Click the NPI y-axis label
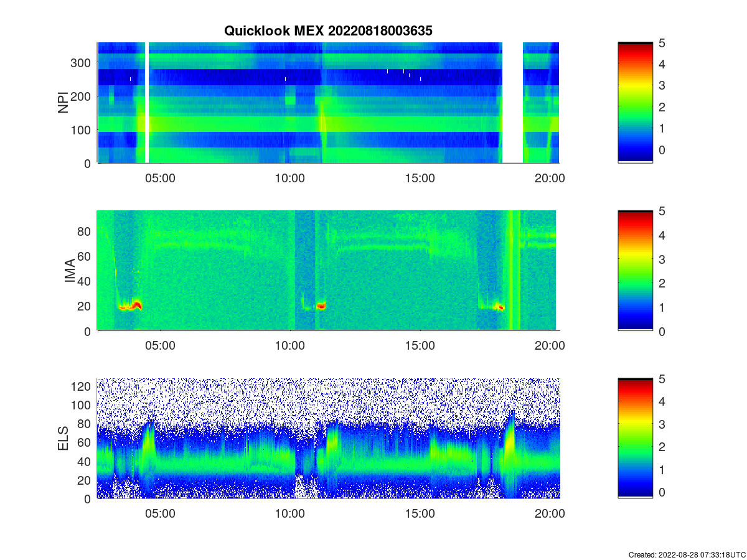The height and width of the screenshot is (560, 747). 63,103
